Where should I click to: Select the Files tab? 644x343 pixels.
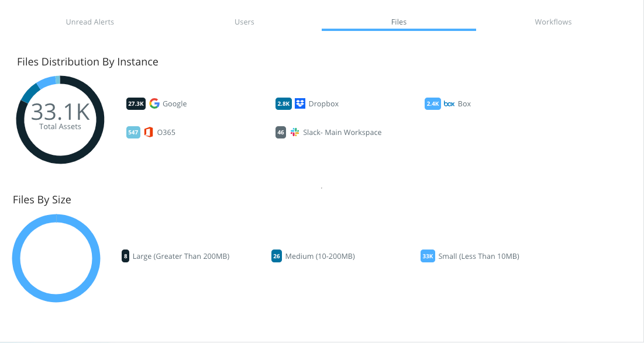pyautogui.click(x=399, y=22)
